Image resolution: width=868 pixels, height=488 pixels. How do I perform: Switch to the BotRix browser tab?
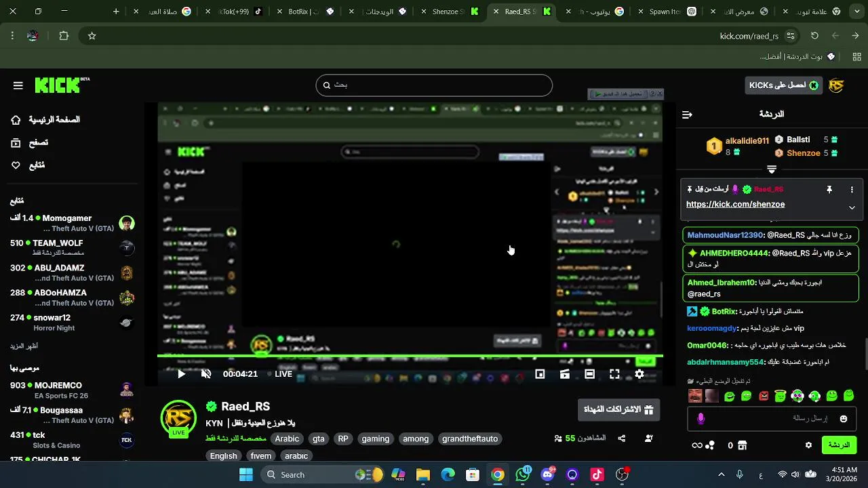(307, 12)
